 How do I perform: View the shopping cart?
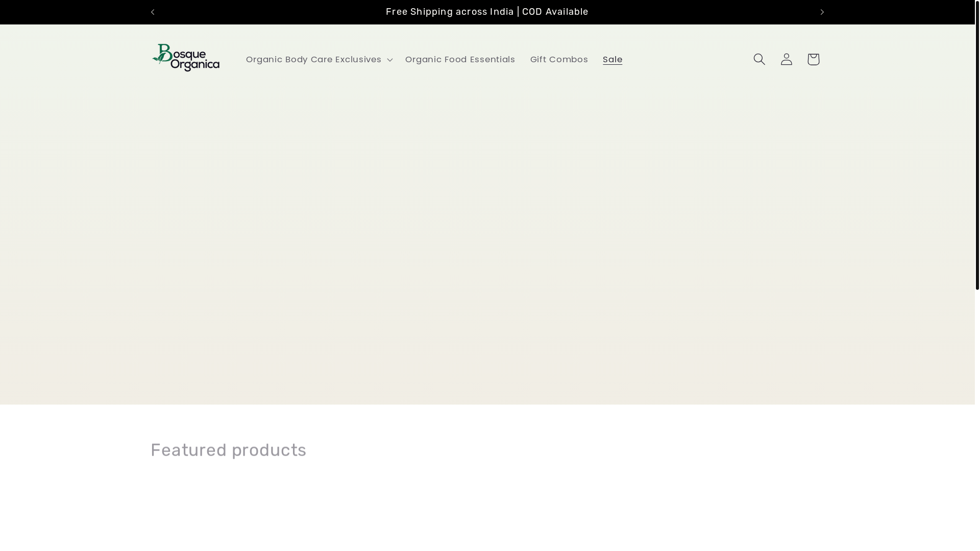click(814, 59)
